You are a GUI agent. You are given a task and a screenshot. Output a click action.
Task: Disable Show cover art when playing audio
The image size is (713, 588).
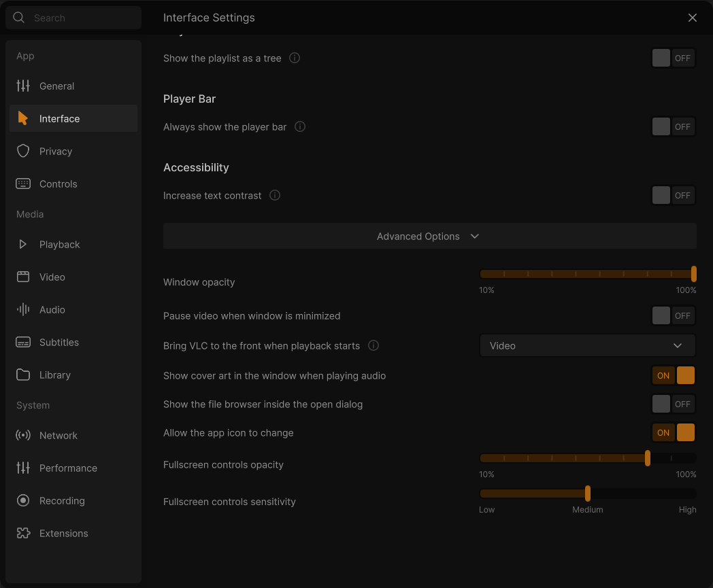[674, 375]
